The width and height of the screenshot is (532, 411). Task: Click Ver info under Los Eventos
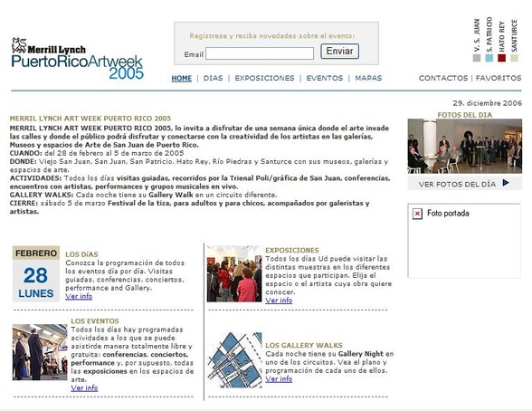coord(84,388)
